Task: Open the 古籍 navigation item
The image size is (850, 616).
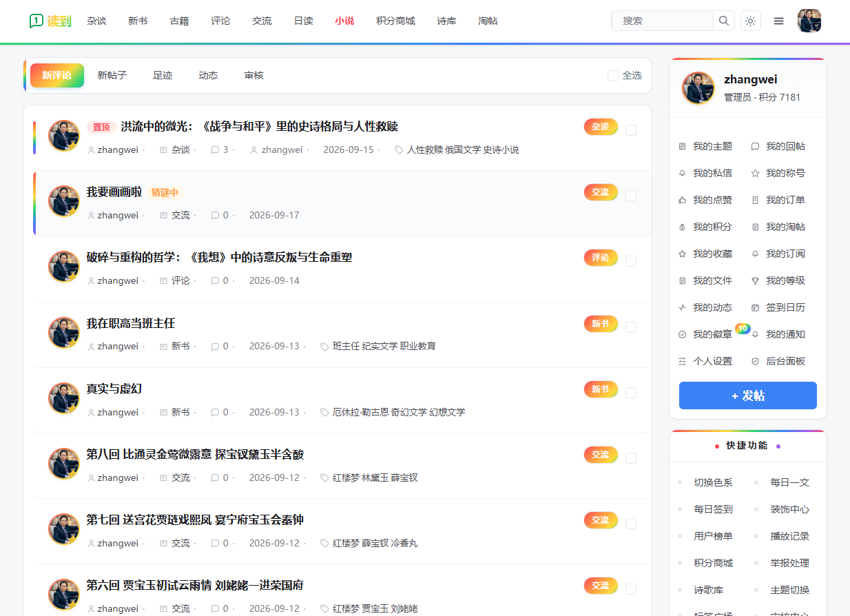Action: click(x=179, y=21)
